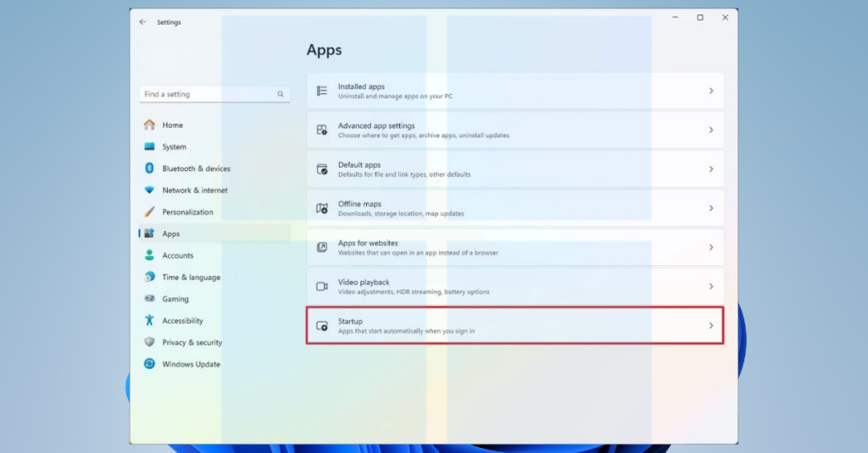This screenshot has width=868, height=453.
Task: Expand Installed apps chevron
Action: click(x=711, y=91)
